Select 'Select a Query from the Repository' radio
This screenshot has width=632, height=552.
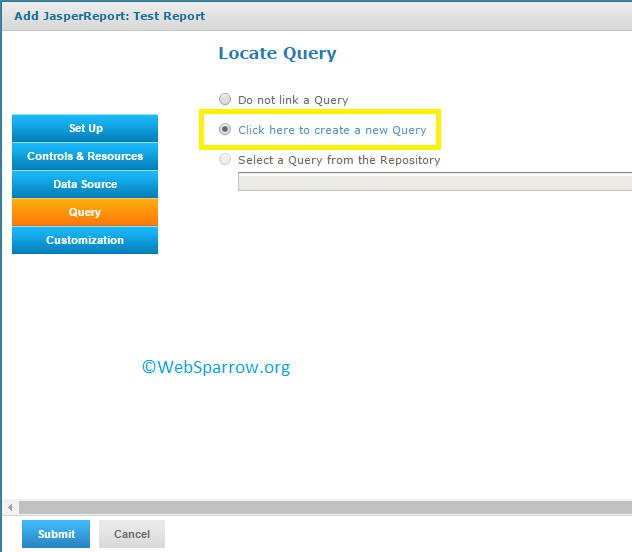[x=225, y=159]
